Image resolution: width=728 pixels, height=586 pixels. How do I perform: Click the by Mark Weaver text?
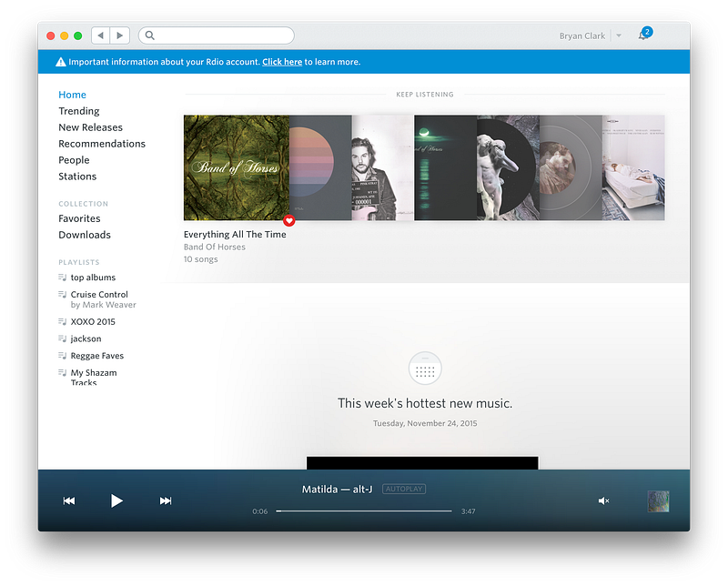[104, 305]
